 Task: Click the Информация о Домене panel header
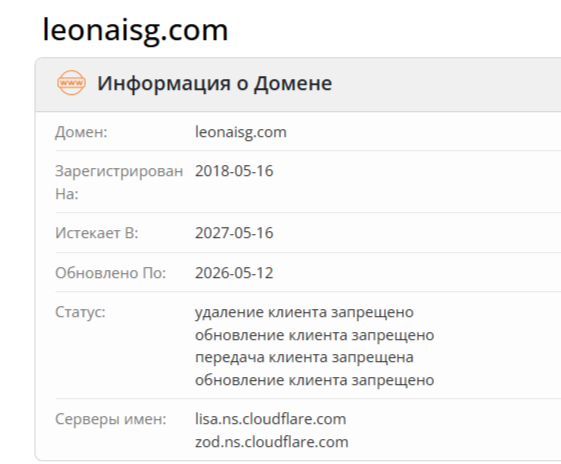(298, 84)
